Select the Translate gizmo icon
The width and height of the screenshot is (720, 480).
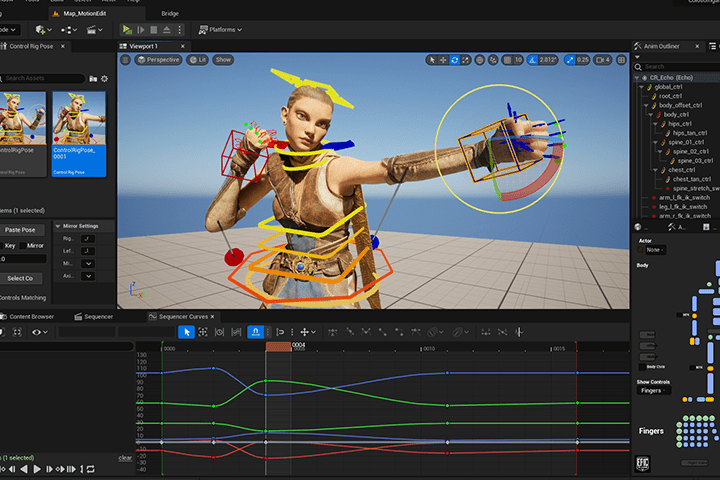click(443, 60)
